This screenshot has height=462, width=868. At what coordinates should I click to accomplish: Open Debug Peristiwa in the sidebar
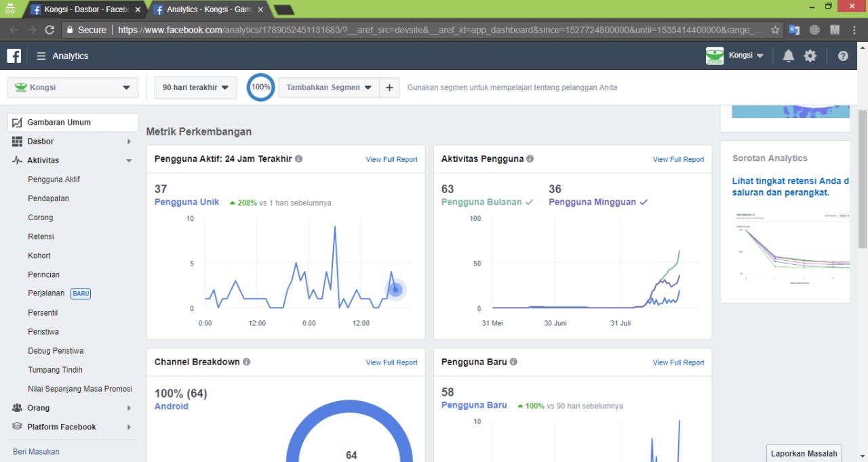click(56, 351)
